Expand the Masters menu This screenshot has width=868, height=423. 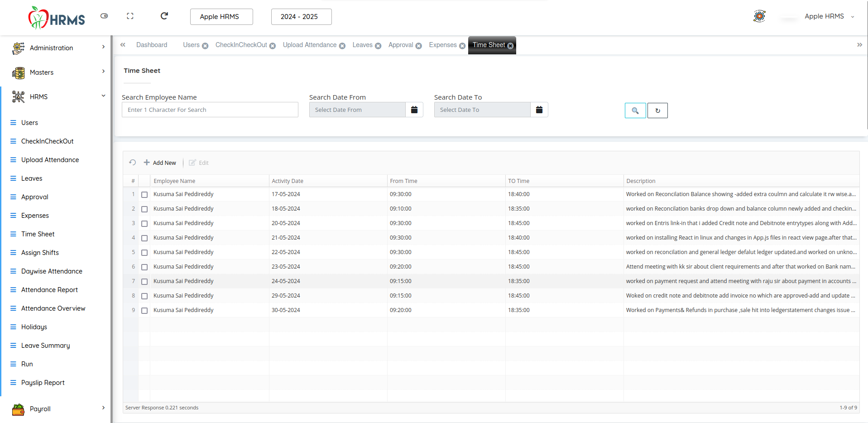click(x=58, y=72)
